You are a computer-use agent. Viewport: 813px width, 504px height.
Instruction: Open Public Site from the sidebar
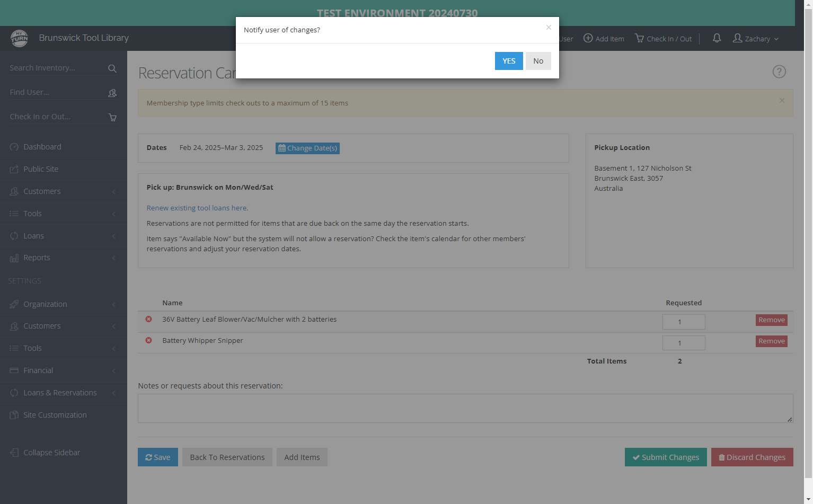click(64, 169)
